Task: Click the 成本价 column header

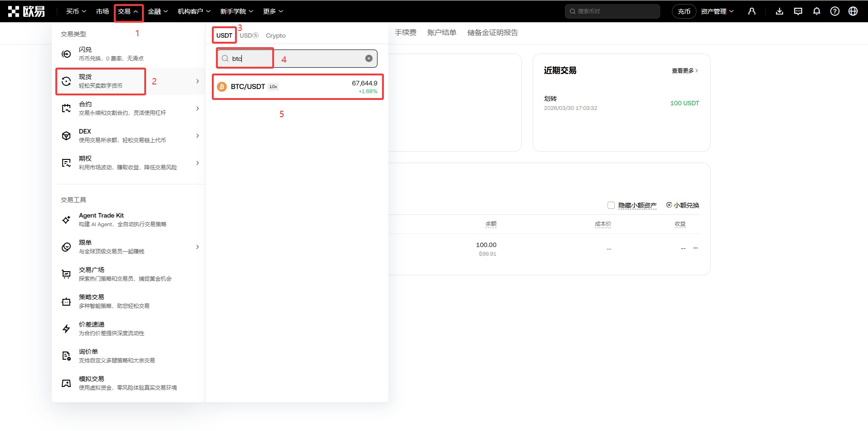Action: [603, 224]
